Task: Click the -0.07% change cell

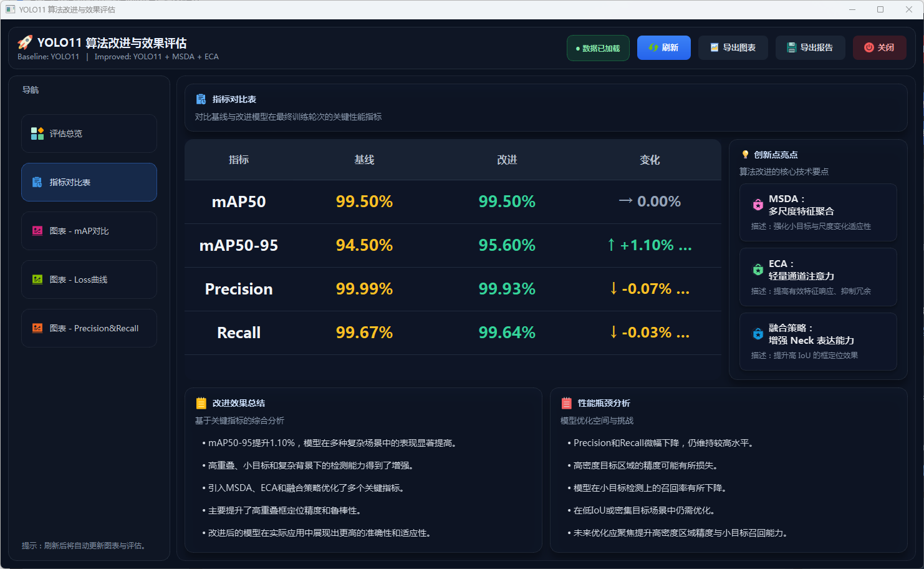Action: pyautogui.click(x=650, y=289)
